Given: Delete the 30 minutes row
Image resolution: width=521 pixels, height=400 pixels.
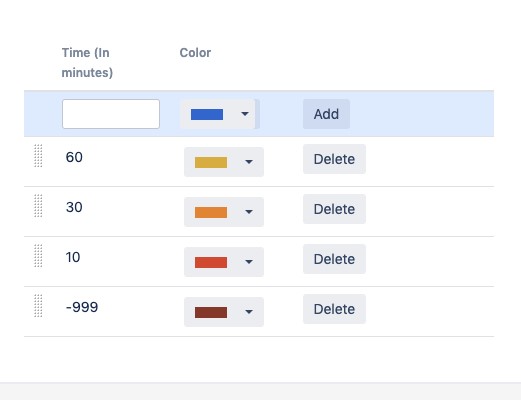Looking at the screenshot, I should click(x=334, y=209).
